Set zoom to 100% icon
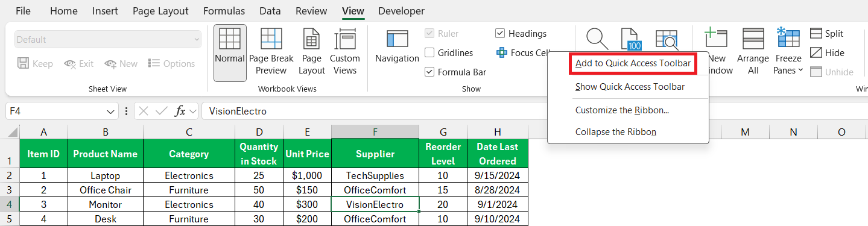868x226 pixels. pos(632,39)
